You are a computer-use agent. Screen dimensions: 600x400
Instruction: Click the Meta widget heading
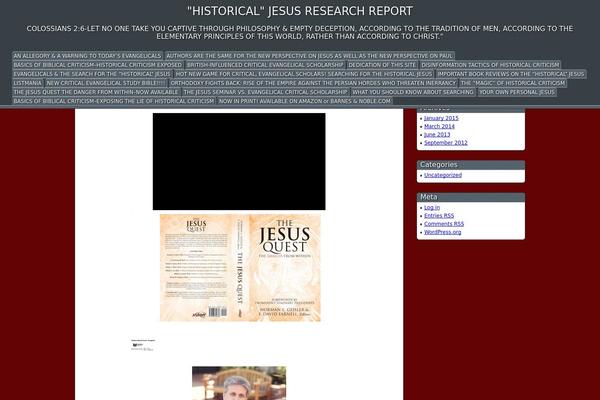pos(471,197)
